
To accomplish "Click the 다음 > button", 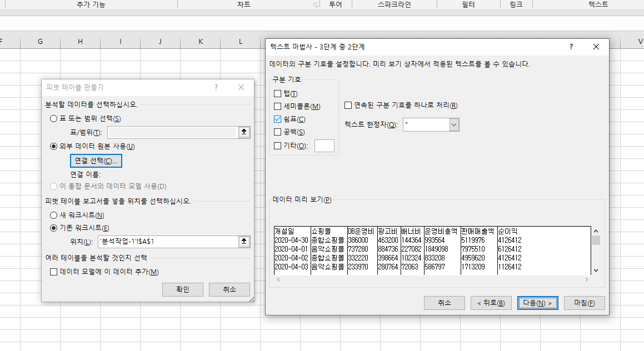I will (x=537, y=303).
